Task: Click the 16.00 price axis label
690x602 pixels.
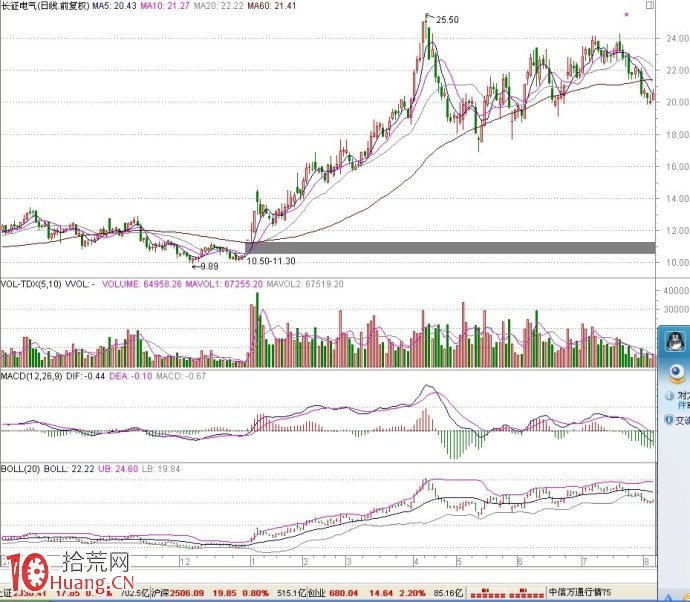Action: (x=677, y=167)
